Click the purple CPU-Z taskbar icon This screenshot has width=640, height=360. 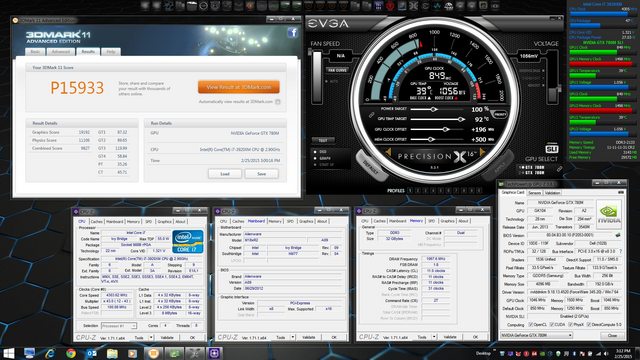215,353
